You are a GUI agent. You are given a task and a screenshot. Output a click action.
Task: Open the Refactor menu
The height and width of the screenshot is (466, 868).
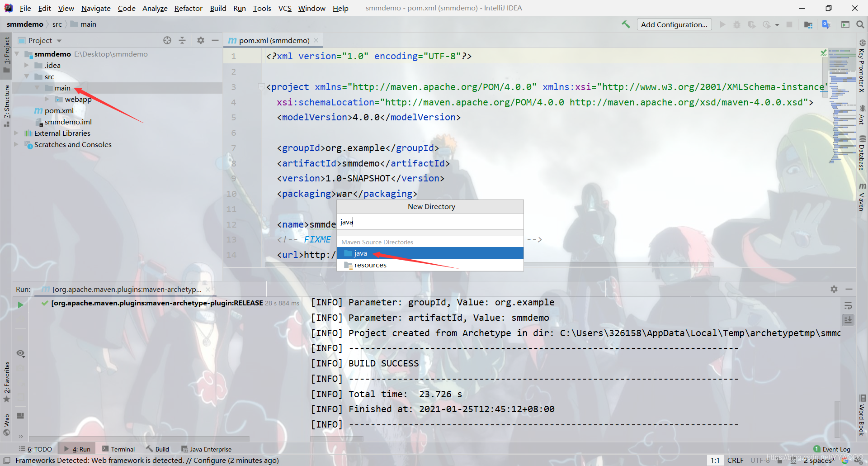(x=189, y=8)
